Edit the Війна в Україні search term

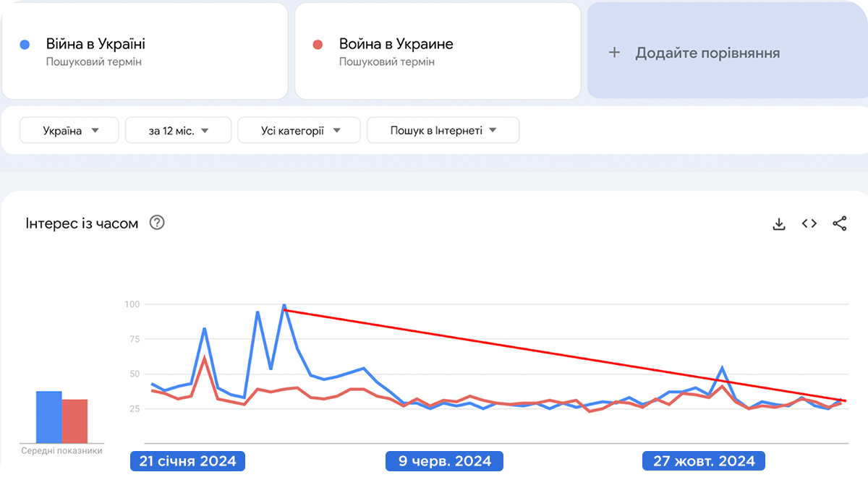point(95,44)
